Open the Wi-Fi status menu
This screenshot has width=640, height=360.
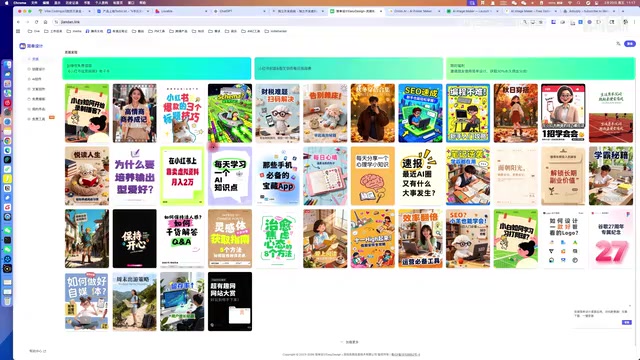click(570, 2)
